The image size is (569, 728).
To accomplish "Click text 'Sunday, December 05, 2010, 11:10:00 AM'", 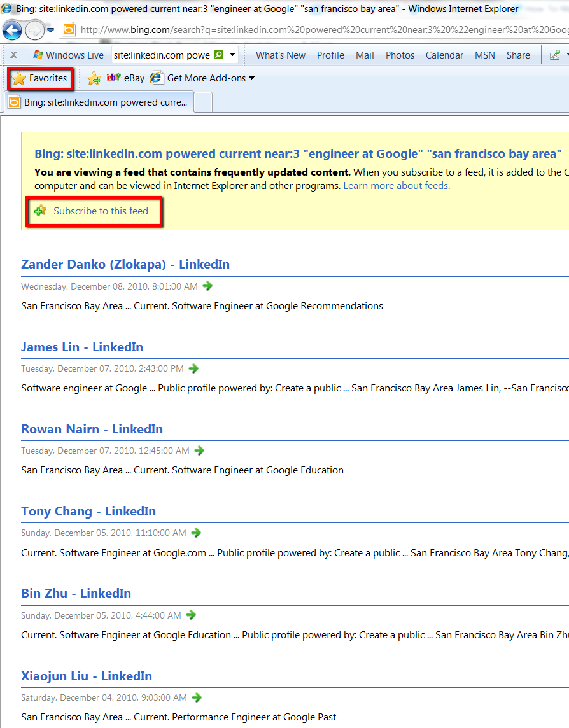I will 104,533.
